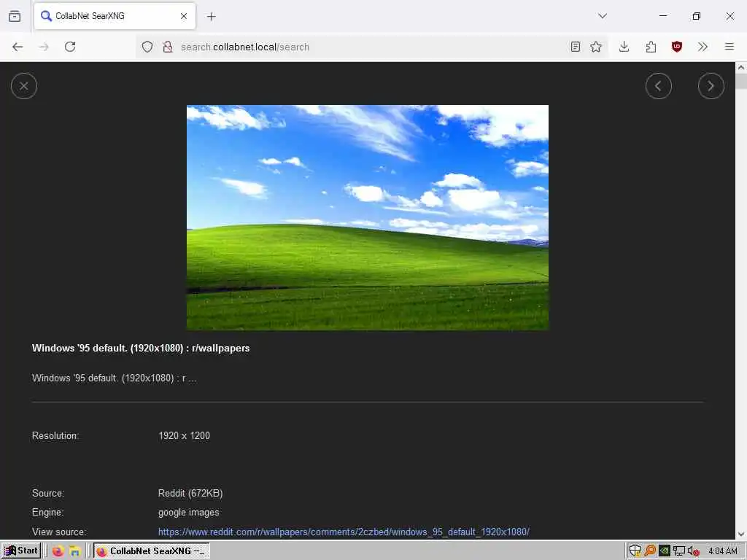Open the reddit.com wallpapers source link
Image resolution: width=747 pixels, height=560 pixels.
pos(344,532)
